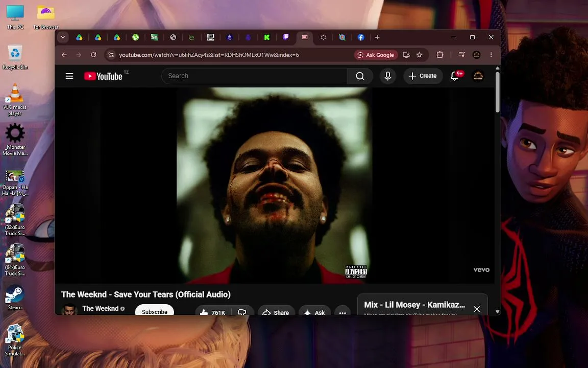The height and width of the screenshot is (368, 588).
Task: Select the Police Simulat... desktop shortcut
Action: 15,340
